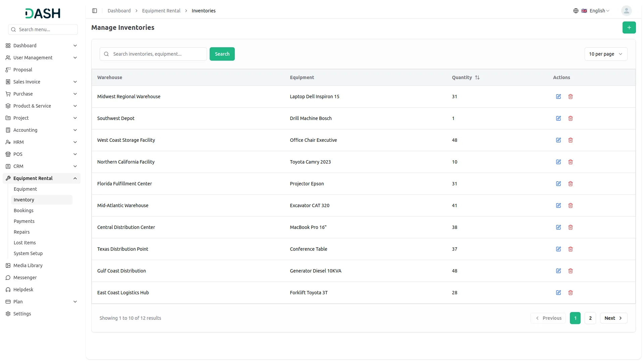Open the English language selector

point(596,11)
